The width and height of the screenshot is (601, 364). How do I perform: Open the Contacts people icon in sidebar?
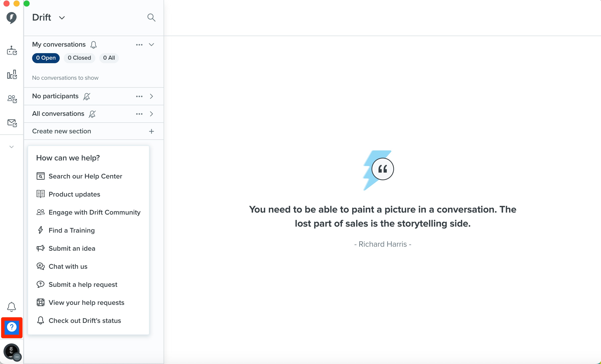coord(12,99)
